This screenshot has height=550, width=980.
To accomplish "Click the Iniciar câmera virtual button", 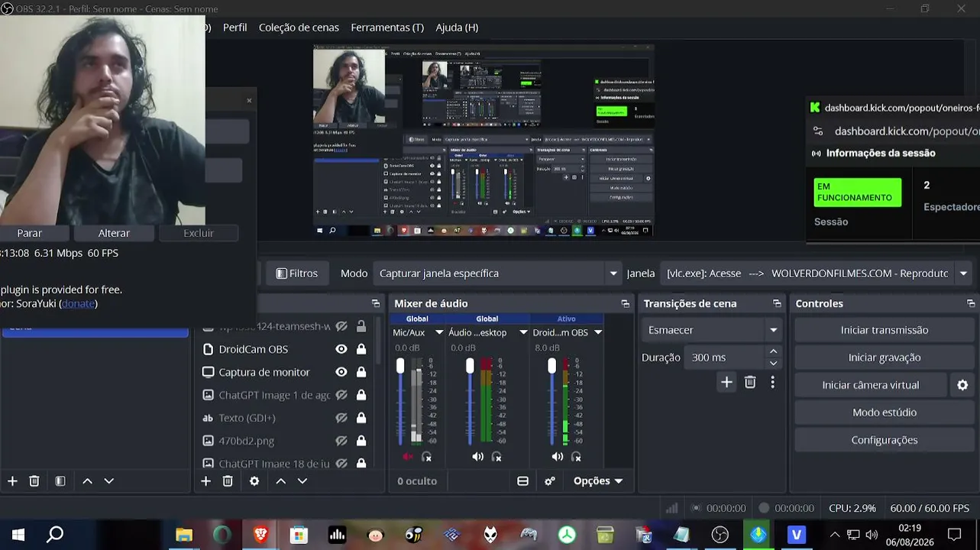I will (871, 385).
